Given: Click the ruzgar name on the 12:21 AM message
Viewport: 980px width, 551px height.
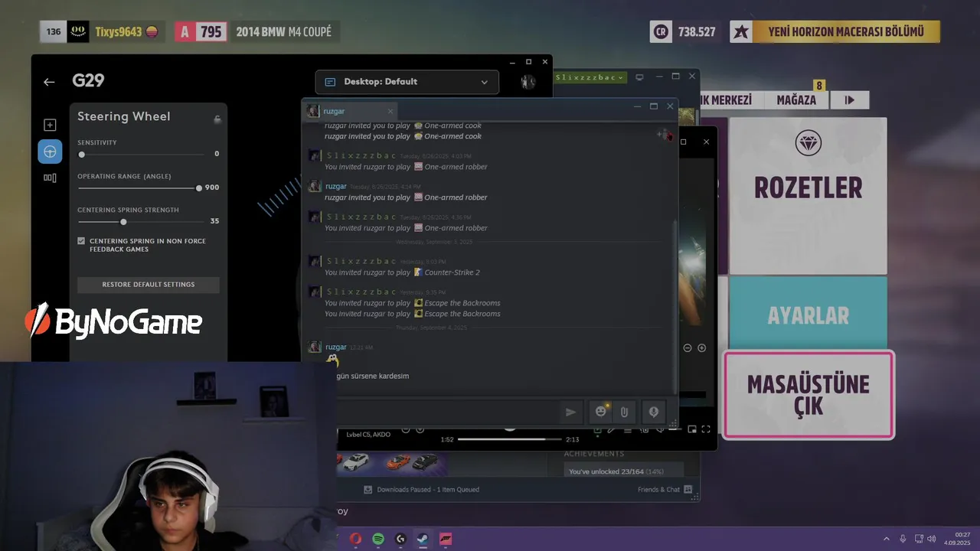Looking at the screenshot, I should [x=336, y=347].
